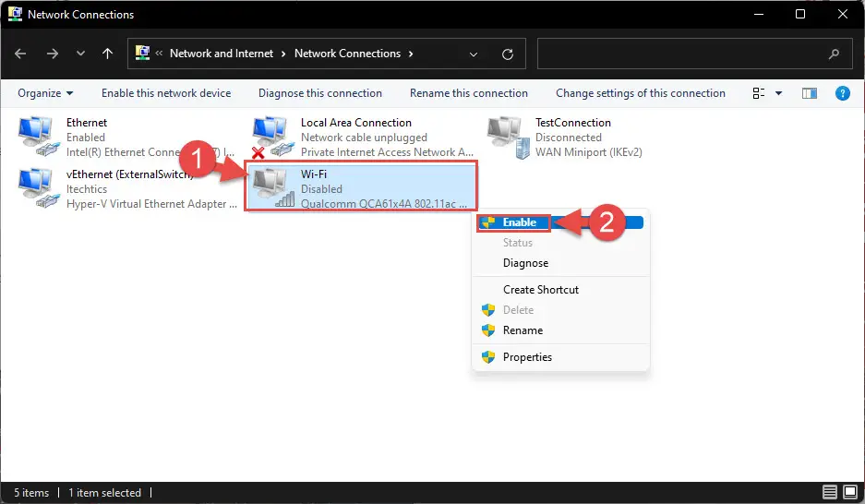Expand more view options arrow
The height and width of the screenshot is (504, 865).
pyautogui.click(x=778, y=93)
